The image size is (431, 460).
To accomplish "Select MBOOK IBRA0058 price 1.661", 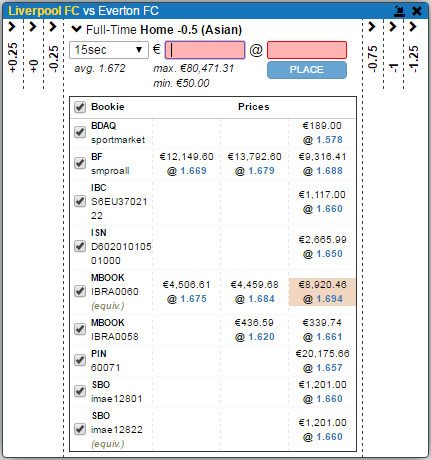I will click(329, 337).
